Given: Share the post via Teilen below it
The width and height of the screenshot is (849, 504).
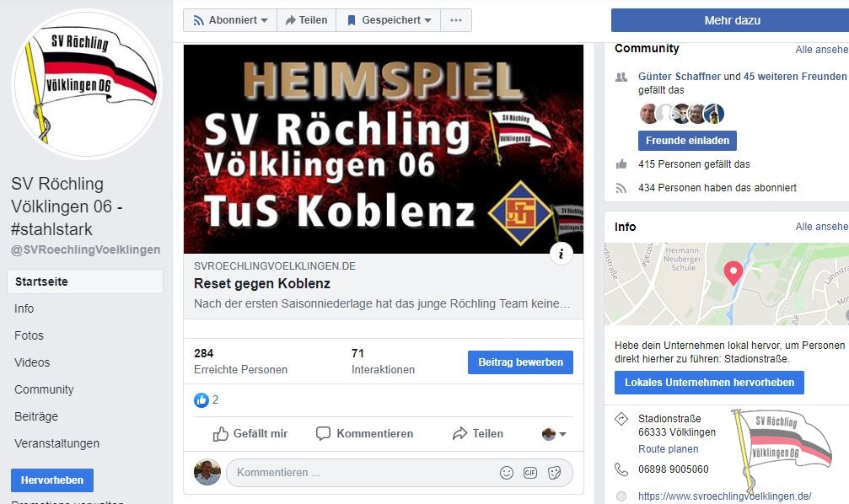Looking at the screenshot, I should point(478,433).
